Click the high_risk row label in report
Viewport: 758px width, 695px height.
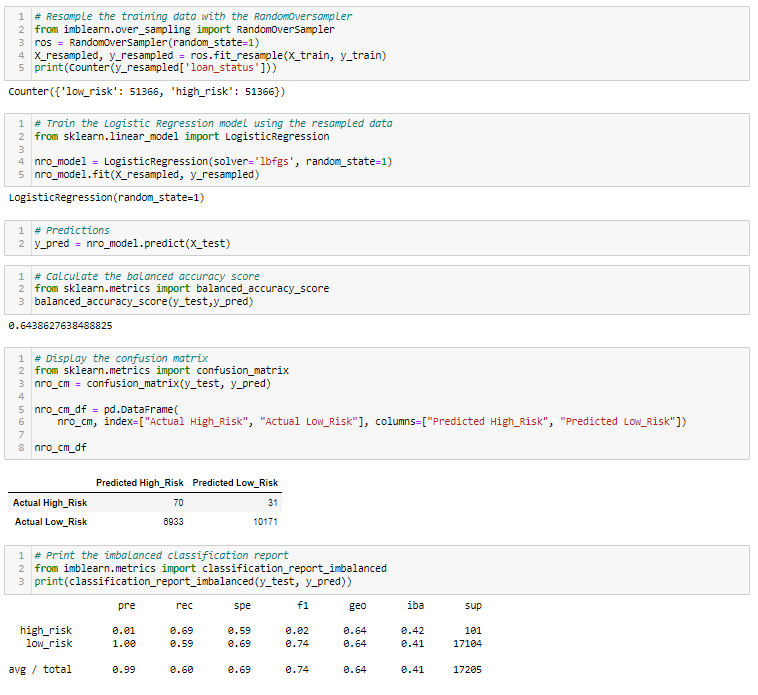click(46, 631)
